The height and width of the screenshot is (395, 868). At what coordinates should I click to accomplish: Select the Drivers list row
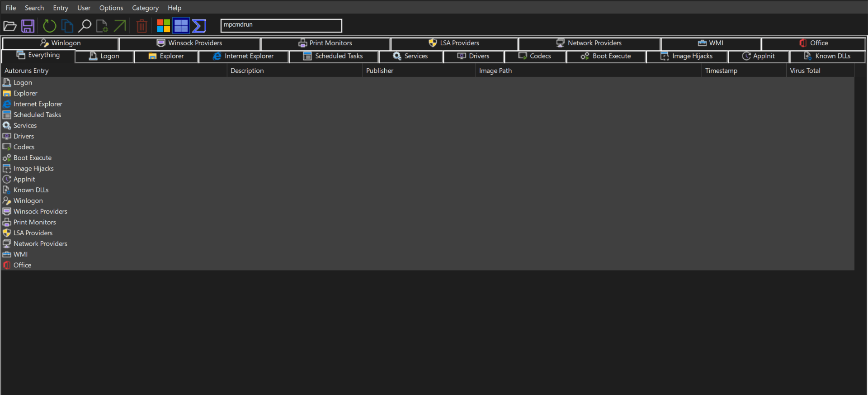tap(428, 136)
